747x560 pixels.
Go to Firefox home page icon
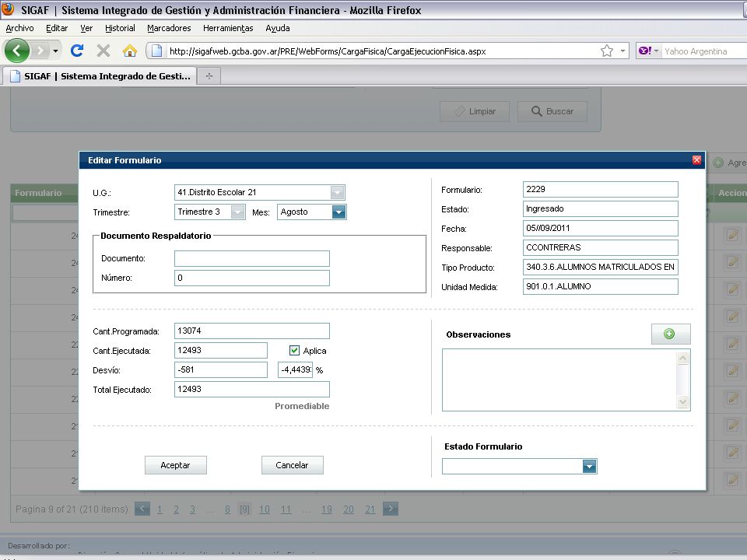130,51
